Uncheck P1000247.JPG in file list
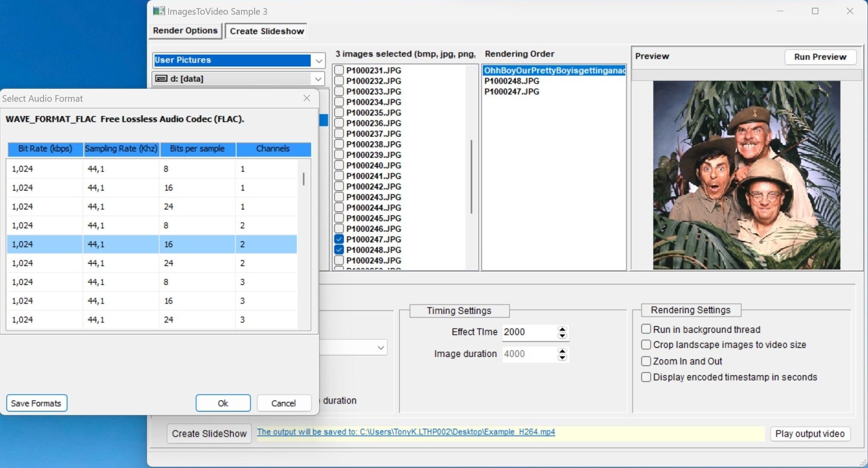868x468 pixels. click(339, 239)
